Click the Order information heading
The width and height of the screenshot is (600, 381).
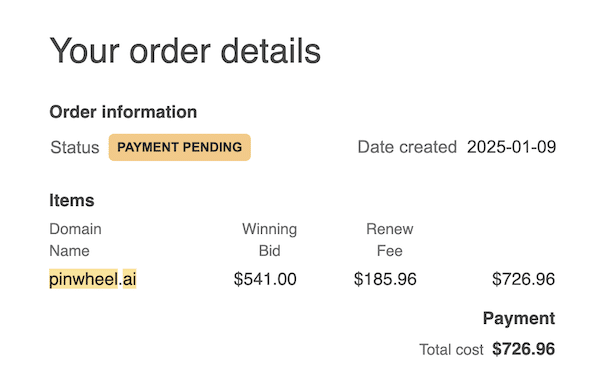tap(123, 112)
